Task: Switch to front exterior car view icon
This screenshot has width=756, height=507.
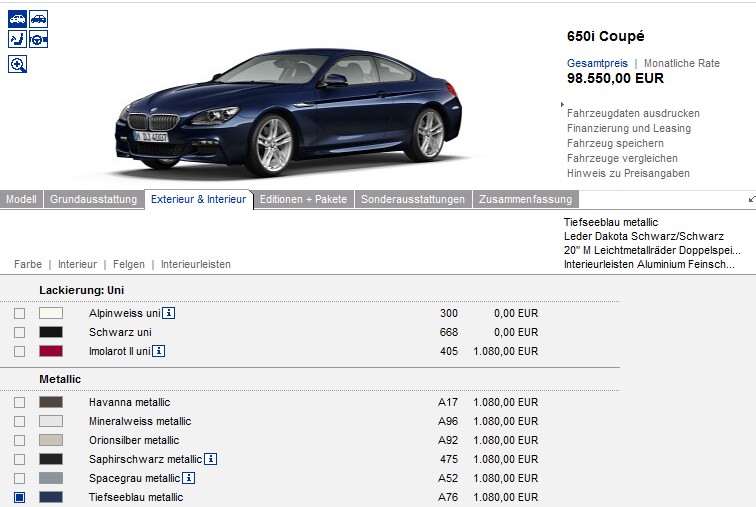Action: tap(17, 19)
